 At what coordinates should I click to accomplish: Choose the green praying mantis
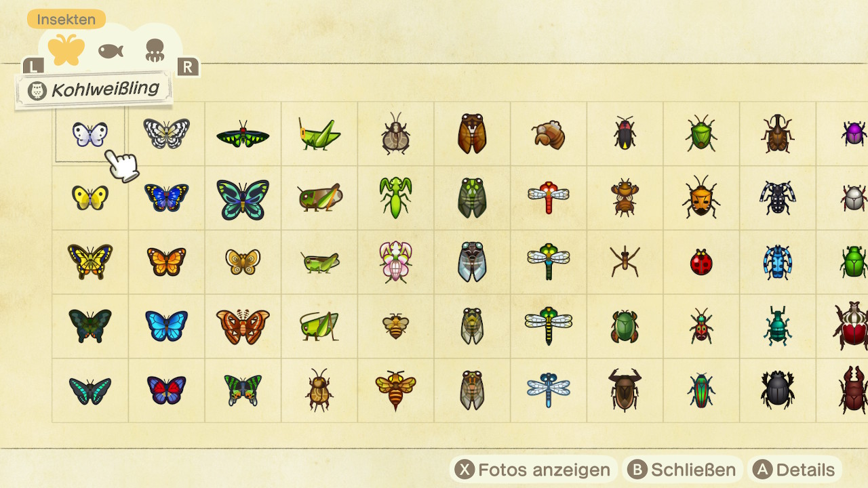tap(395, 197)
